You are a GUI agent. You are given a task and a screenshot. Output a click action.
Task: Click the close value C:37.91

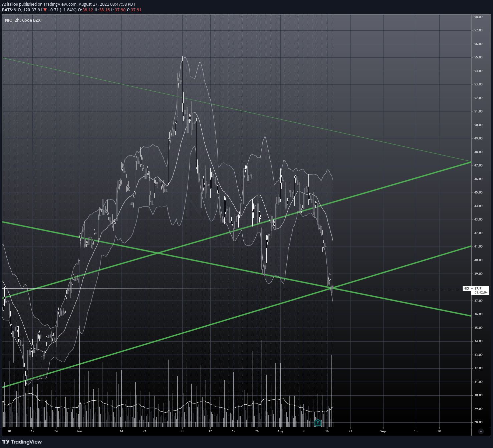pos(134,10)
